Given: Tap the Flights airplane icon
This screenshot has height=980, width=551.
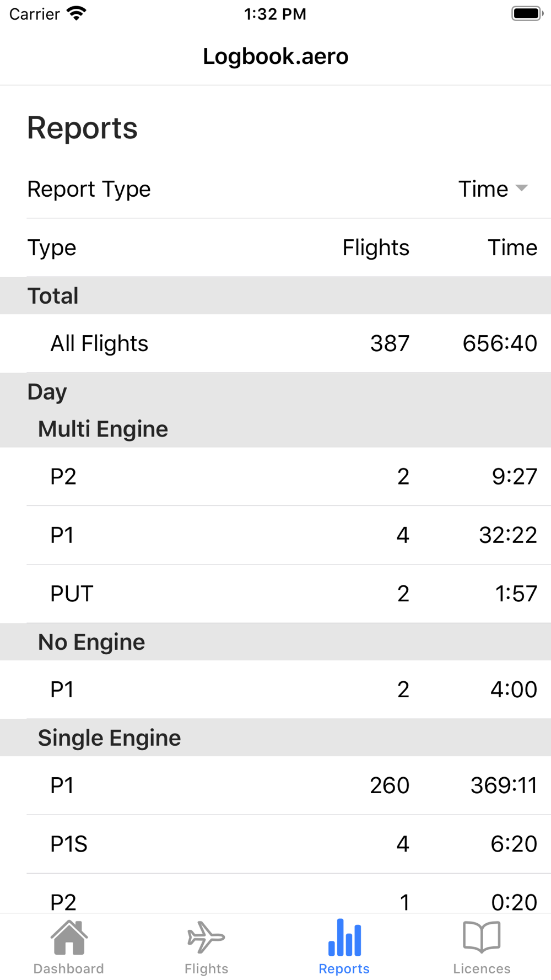Looking at the screenshot, I should pos(206,937).
